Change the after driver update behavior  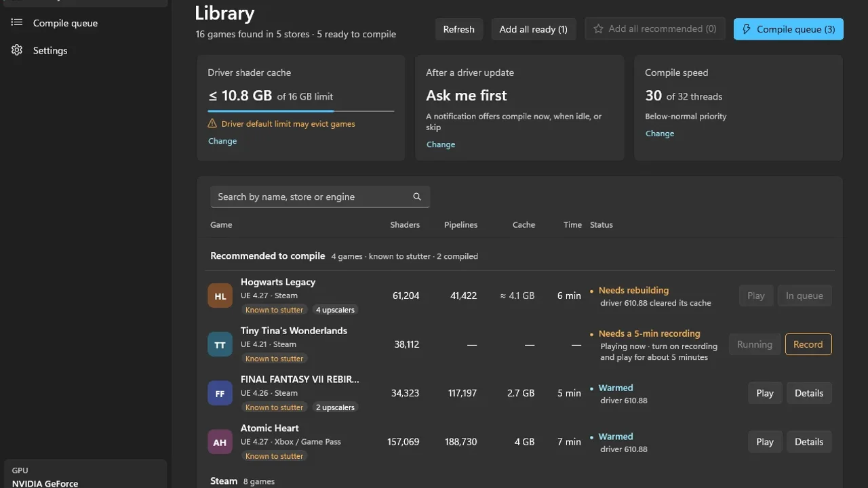(x=441, y=144)
